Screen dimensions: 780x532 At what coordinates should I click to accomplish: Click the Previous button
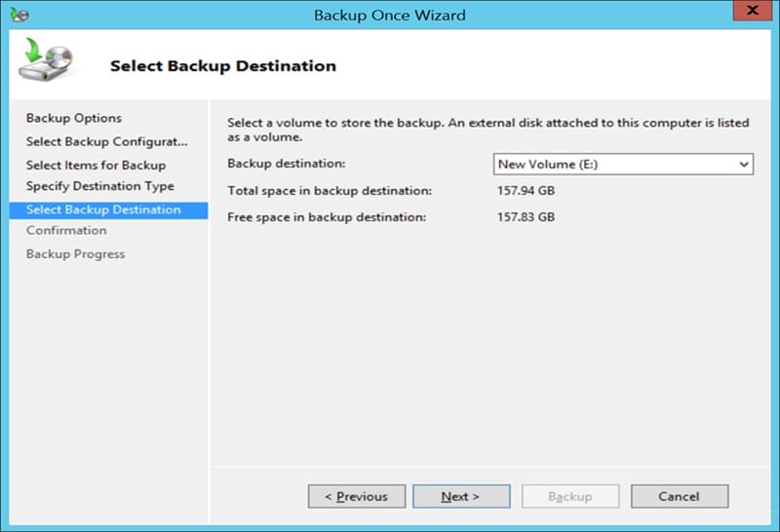[x=357, y=496]
